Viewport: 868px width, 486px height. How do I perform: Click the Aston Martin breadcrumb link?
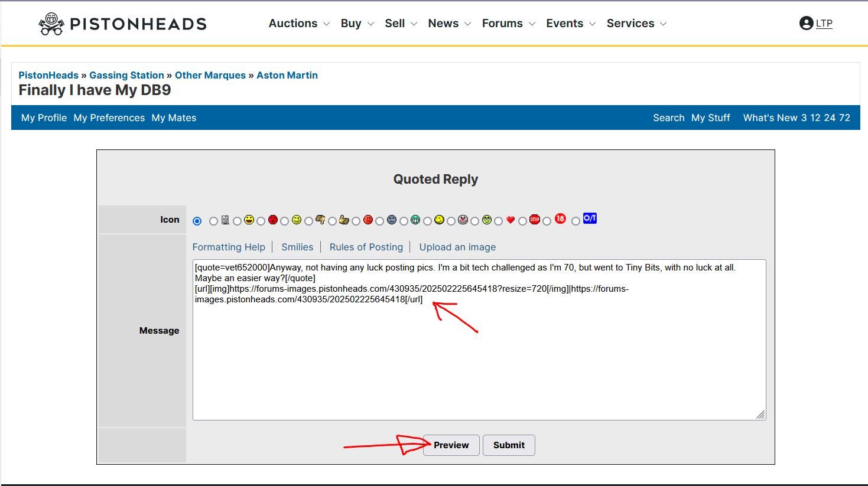[x=287, y=76]
